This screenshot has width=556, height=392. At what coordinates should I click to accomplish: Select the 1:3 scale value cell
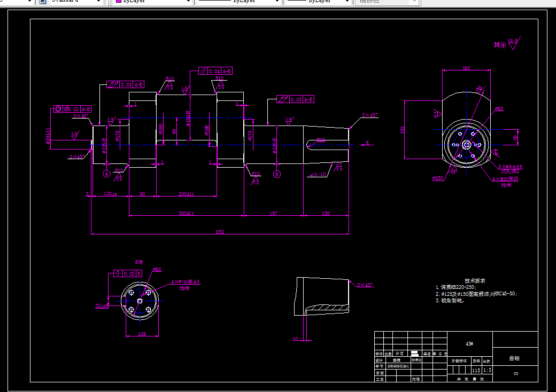coord(487,370)
